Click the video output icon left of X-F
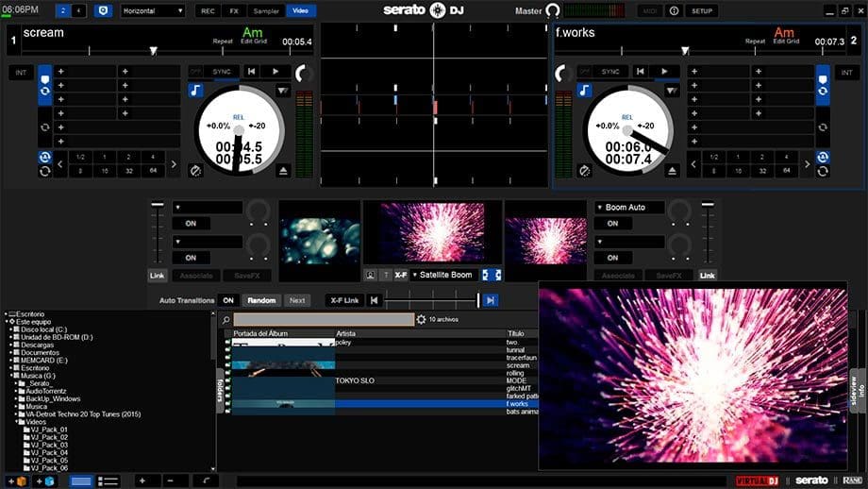868x489 pixels. [371, 275]
